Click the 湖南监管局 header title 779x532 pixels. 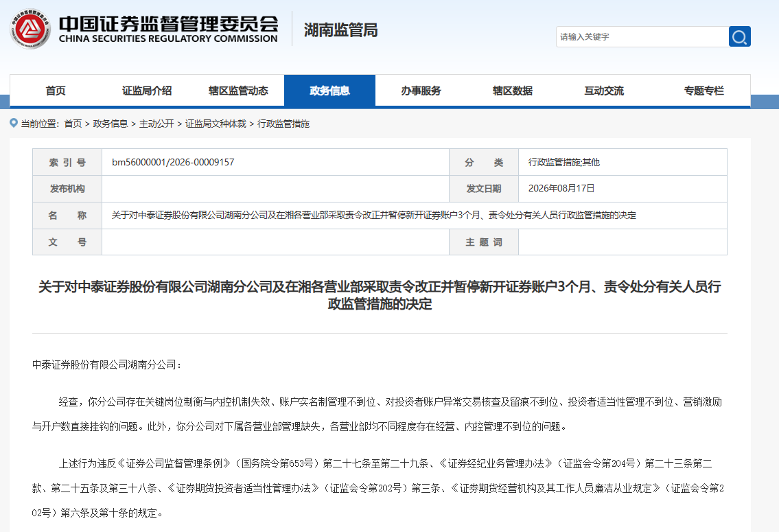point(341,30)
